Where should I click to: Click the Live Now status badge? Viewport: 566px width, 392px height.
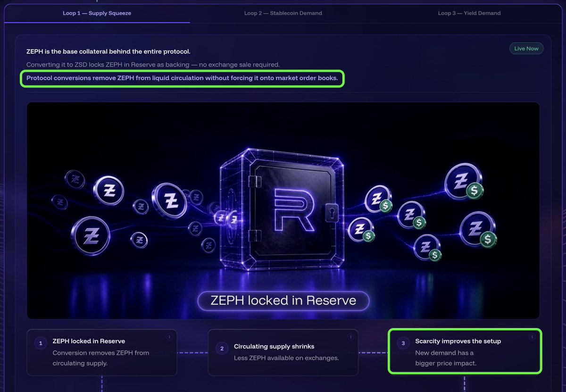(526, 49)
